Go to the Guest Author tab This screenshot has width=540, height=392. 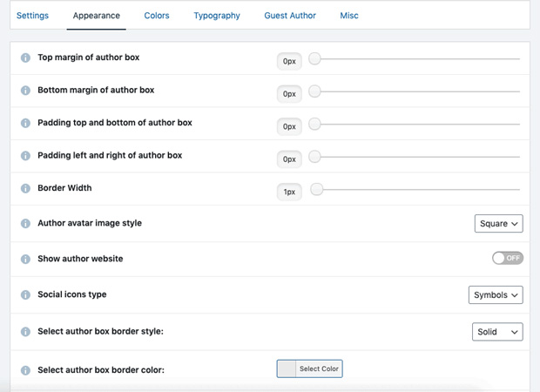[x=290, y=16]
